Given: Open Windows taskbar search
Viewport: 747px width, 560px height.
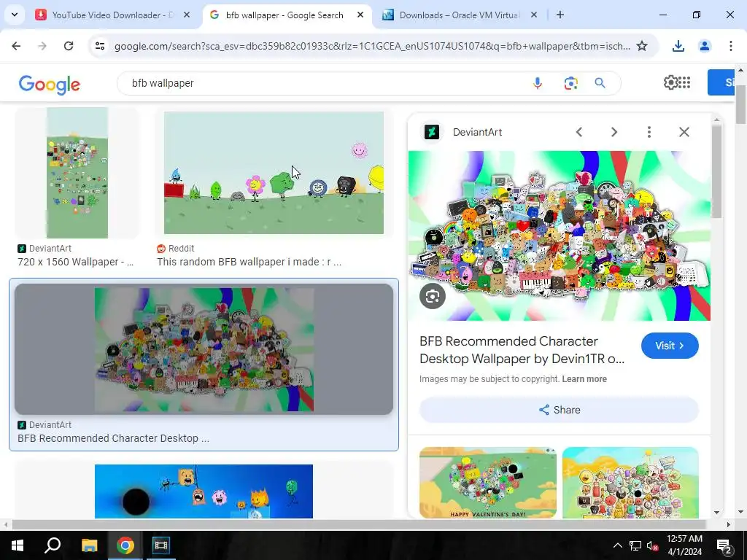Looking at the screenshot, I should click(x=53, y=545).
